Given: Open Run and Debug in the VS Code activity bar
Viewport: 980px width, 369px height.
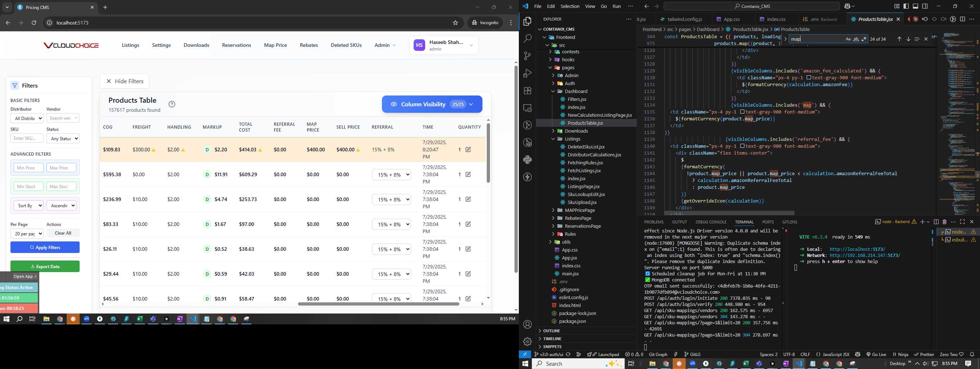Looking at the screenshot, I should pyautogui.click(x=528, y=73).
